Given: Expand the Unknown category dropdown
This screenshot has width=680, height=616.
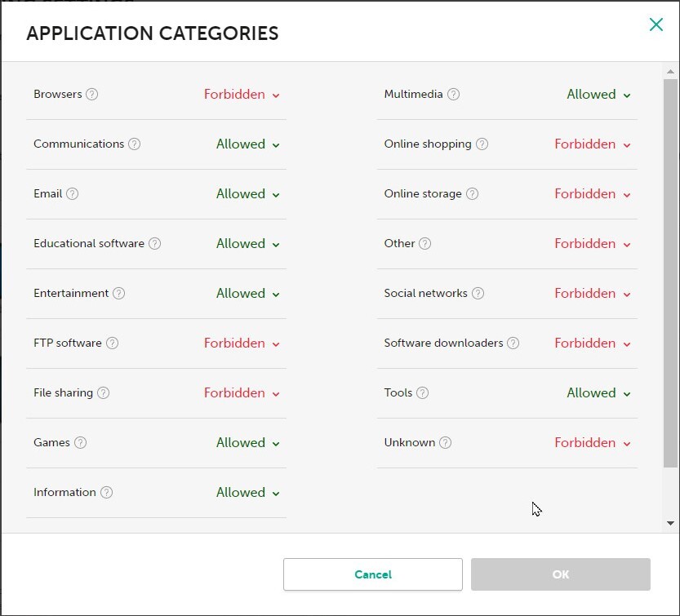Looking at the screenshot, I should coord(593,443).
